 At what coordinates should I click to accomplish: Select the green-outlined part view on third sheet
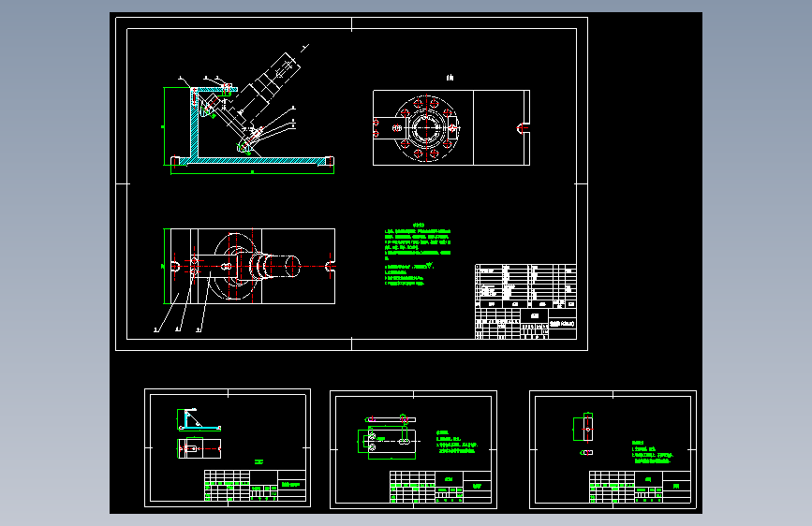coord(583,428)
